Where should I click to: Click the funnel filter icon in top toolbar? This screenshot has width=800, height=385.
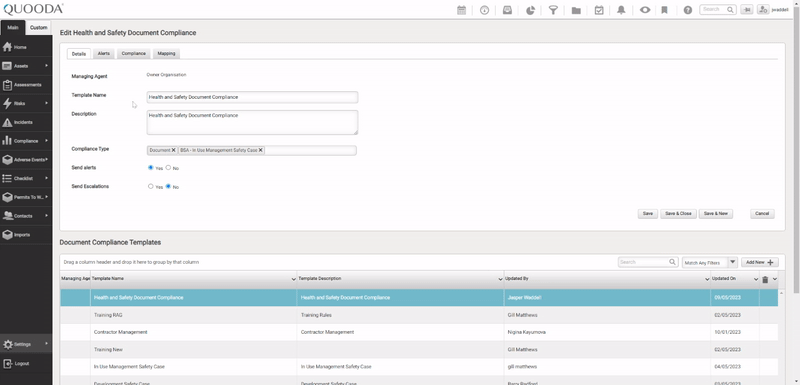(553, 10)
